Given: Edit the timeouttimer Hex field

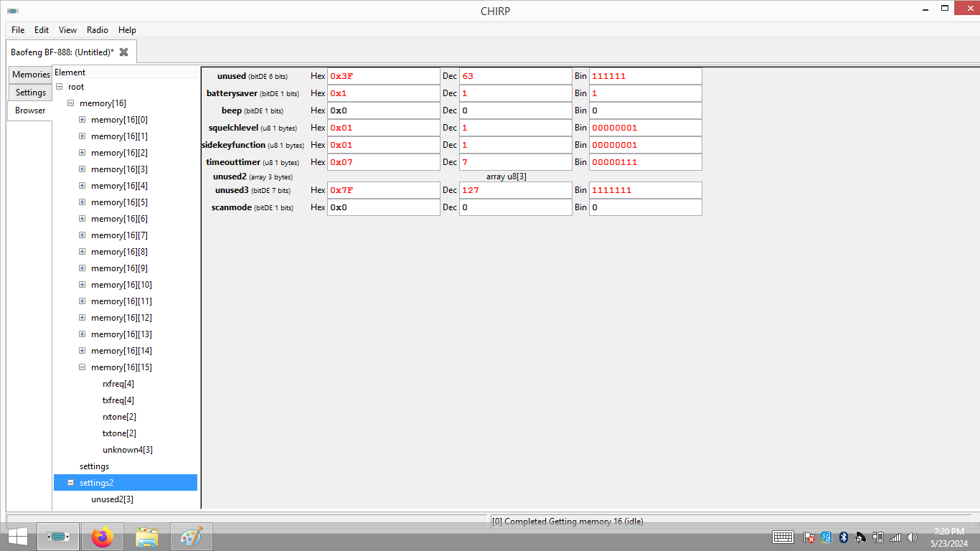Looking at the screenshot, I should click(x=383, y=162).
